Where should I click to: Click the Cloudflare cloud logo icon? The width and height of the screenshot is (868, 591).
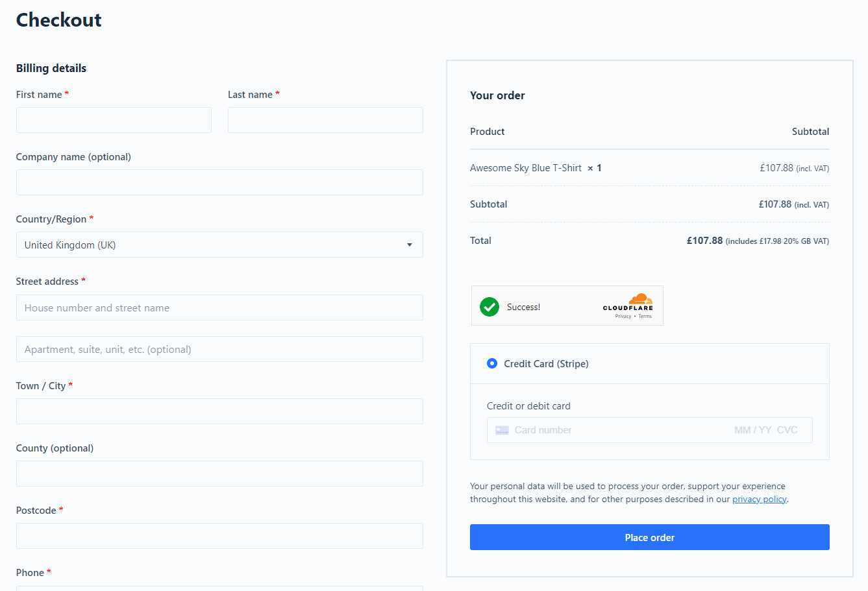point(641,298)
